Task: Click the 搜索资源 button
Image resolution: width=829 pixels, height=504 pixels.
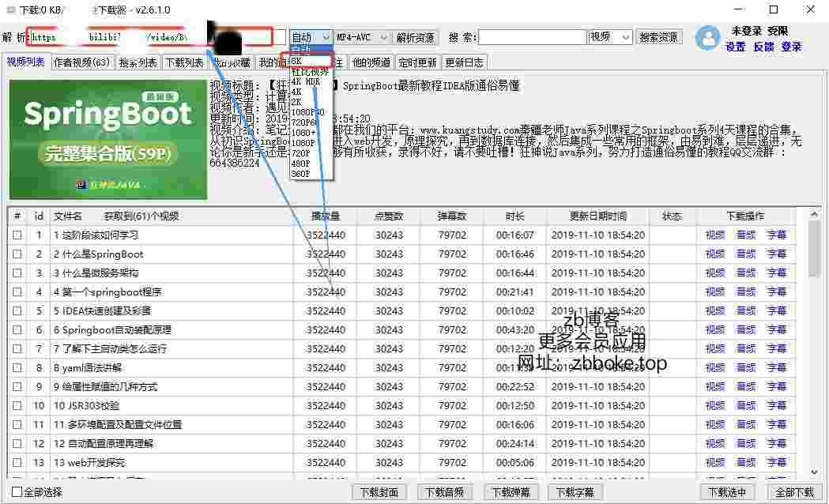Action: coord(659,37)
